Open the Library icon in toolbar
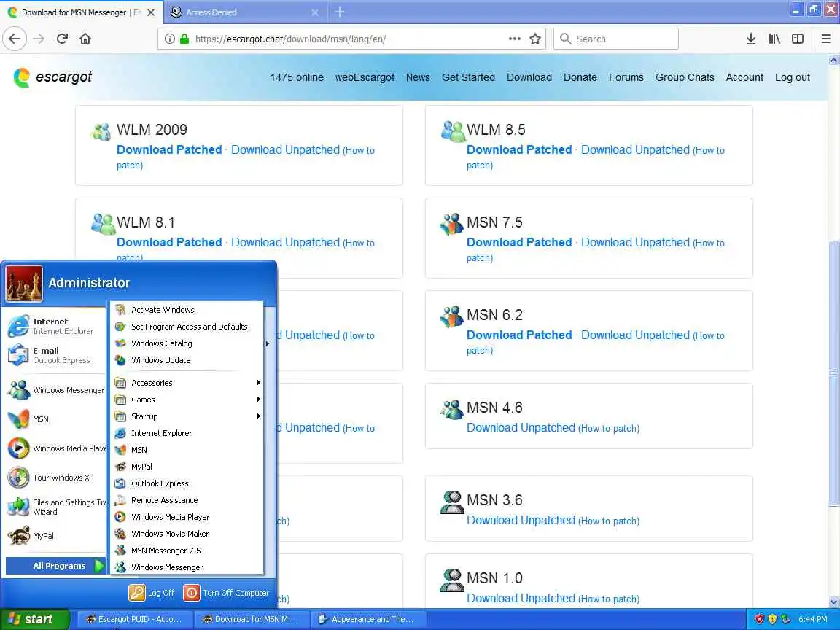This screenshot has width=840, height=630. tap(774, 39)
